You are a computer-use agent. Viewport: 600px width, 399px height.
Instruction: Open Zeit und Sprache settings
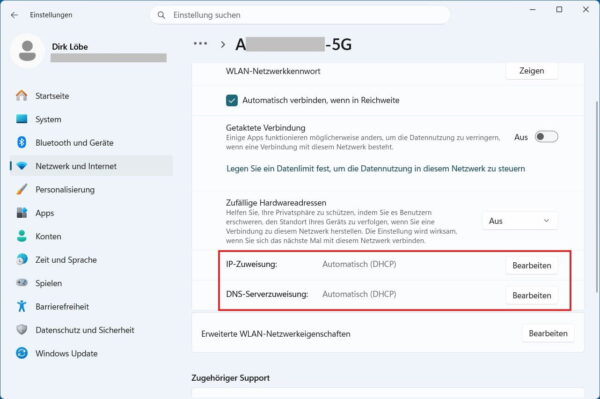pyautogui.click(x=91, y=259)
